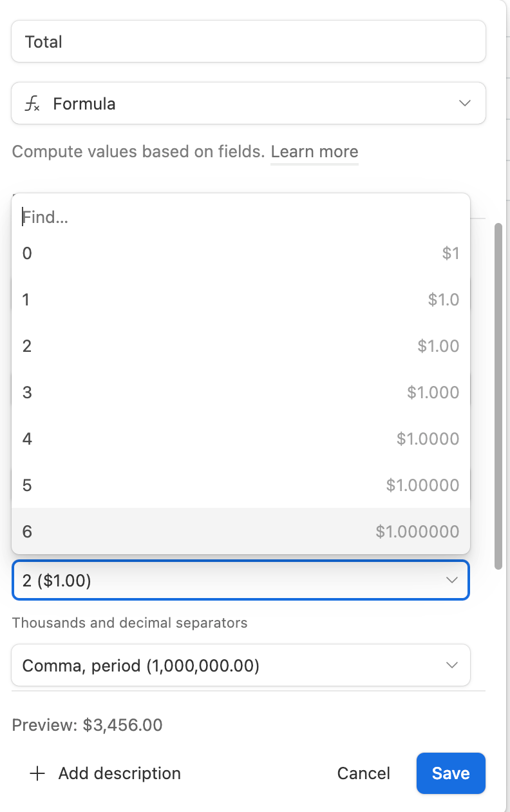The height and width of the screenshot is (812, 510).
Task: Select precision option 3 ($1.000)
Action: pyautogui.click(x=241, y=392)
